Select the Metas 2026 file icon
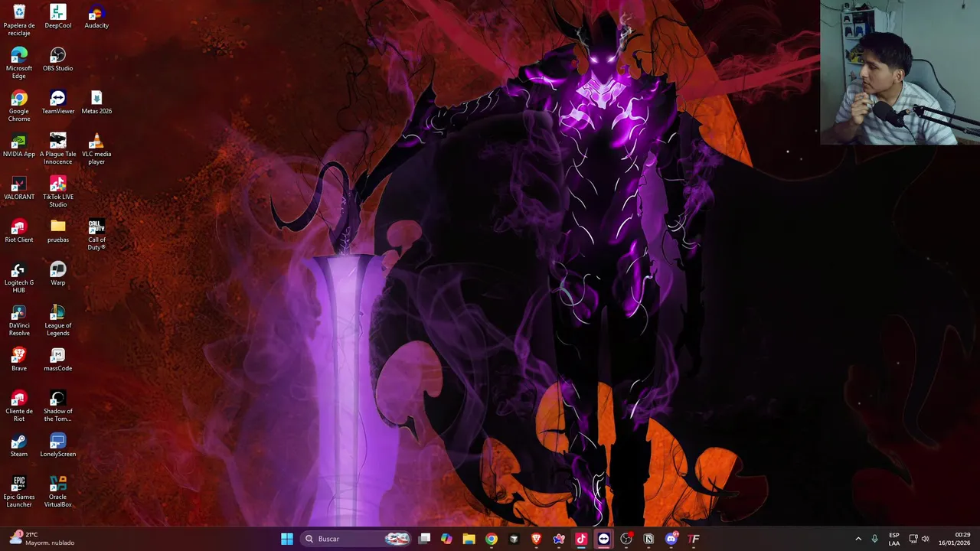980x551 pixels. pos(96,103)
